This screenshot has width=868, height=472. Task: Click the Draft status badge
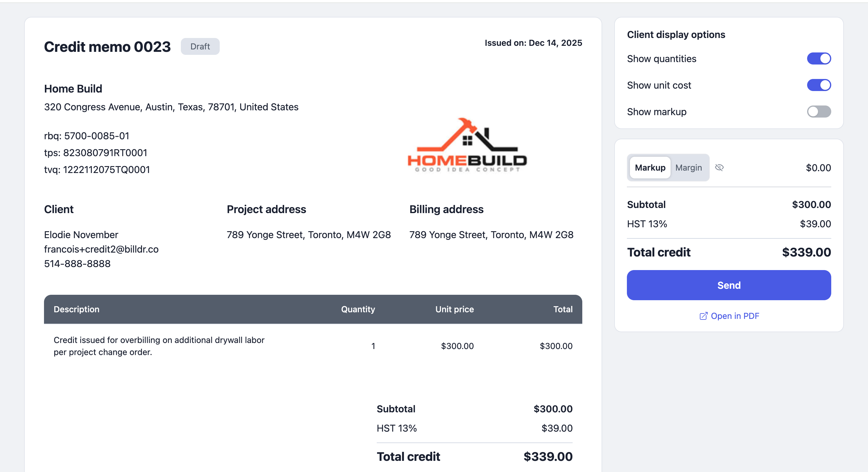coord(200,46)
